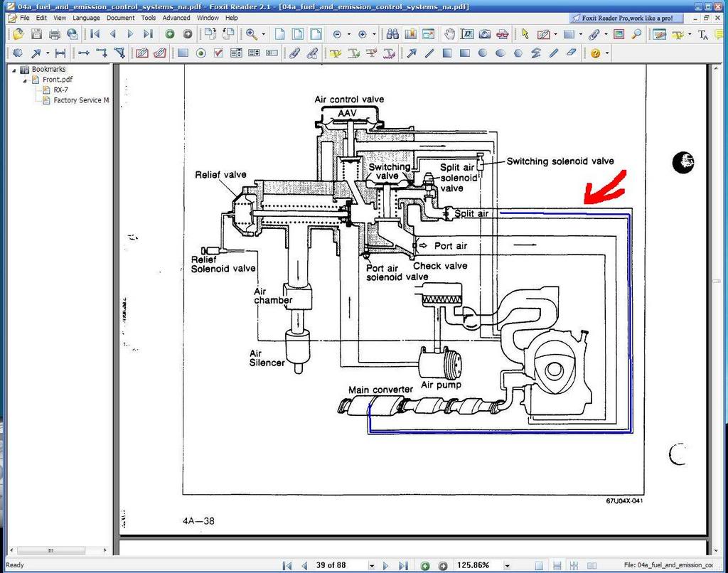Choose the Pencil drawing tool
Image resolution: width=728 pixels, height=573 pixels.
pos(554,53)
